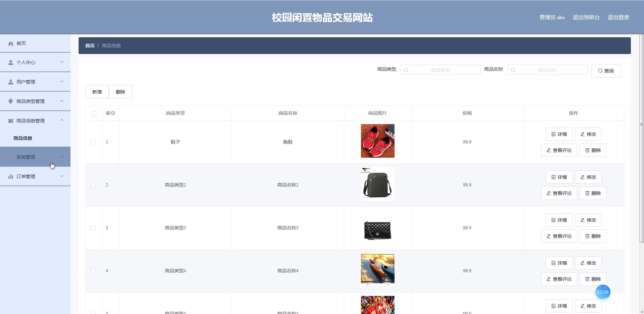
Task: Click the 删除 batch button above table
Action: 121,92
